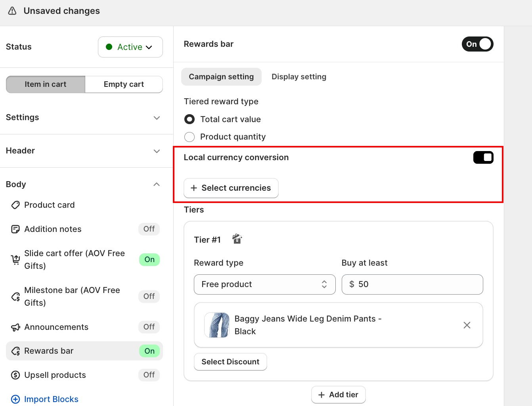Open Addition notes block
The height and width of the screenshot is (406, 532).
click(x=53, y=229)
